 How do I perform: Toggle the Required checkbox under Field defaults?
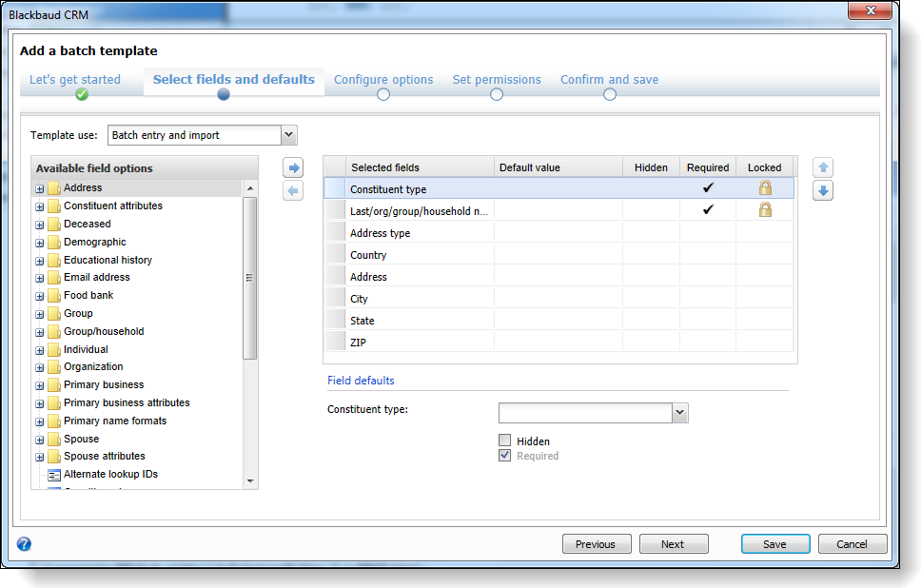pos(505,456)
